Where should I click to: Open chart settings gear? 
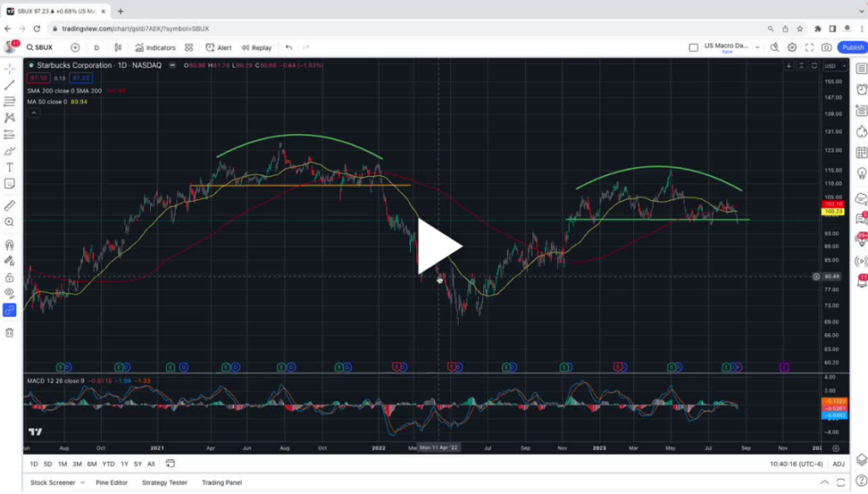[793, 47]
